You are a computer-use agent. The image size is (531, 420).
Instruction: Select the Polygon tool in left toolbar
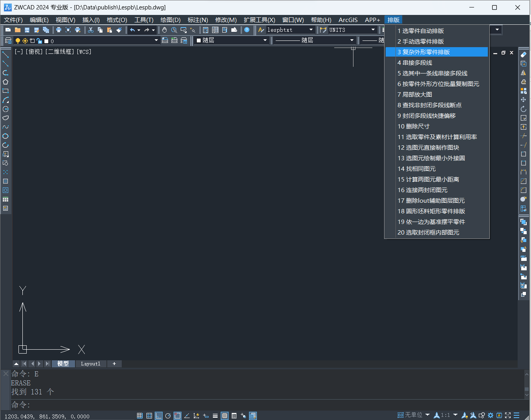(5, 82)
